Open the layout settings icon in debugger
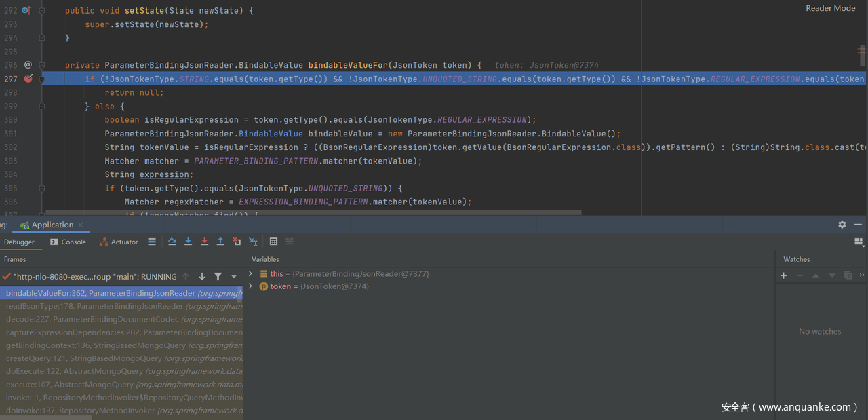The width and height of the screenshot is (868, 420). click(859, 242)
